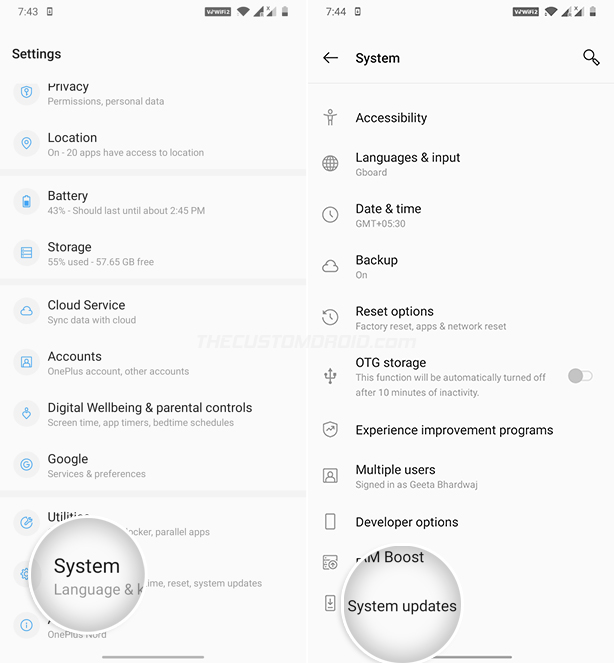The height and width of the screenshot is (663, 614).
Task: Open Developer options
Action: click(x=461, y=522)
